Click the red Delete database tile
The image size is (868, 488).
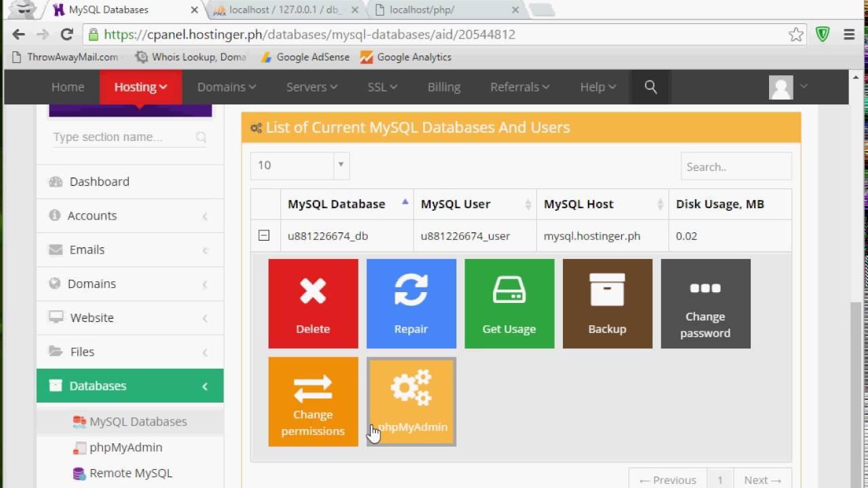click(x=313, y=304)
